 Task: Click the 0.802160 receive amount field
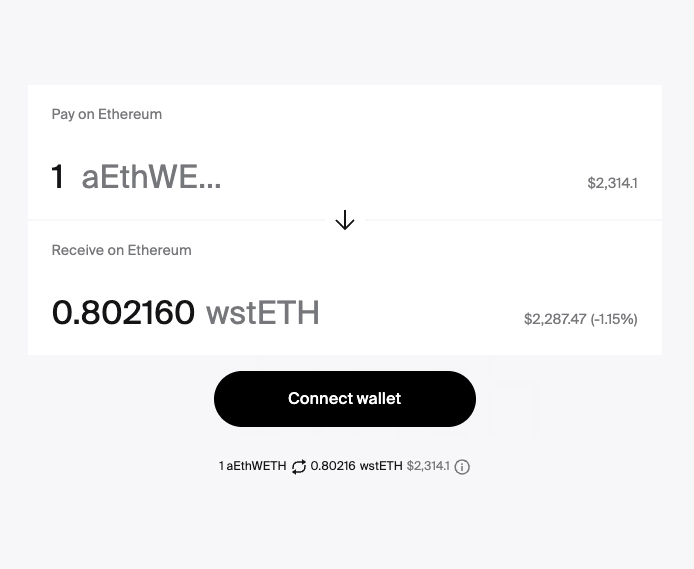(123, 313)
